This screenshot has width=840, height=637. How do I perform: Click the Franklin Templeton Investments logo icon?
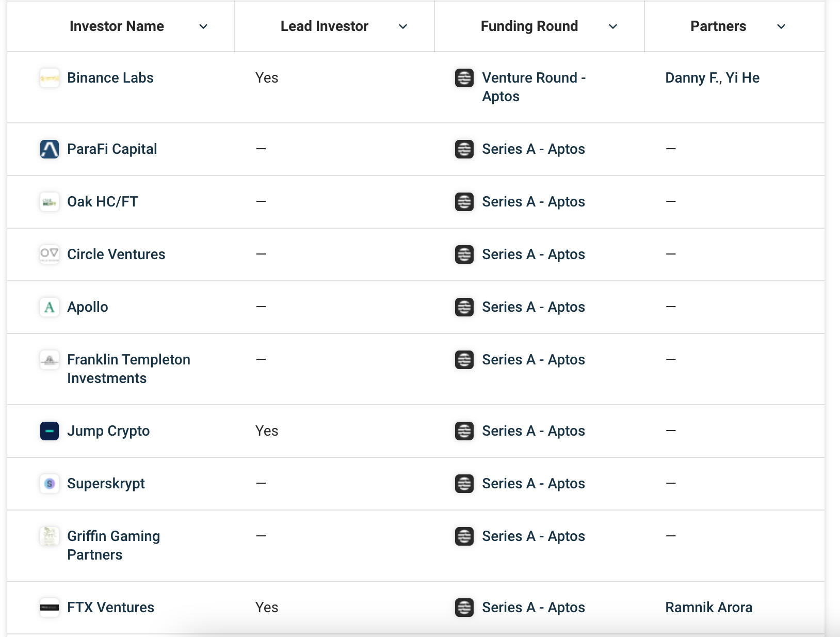[x=50, y=360]
